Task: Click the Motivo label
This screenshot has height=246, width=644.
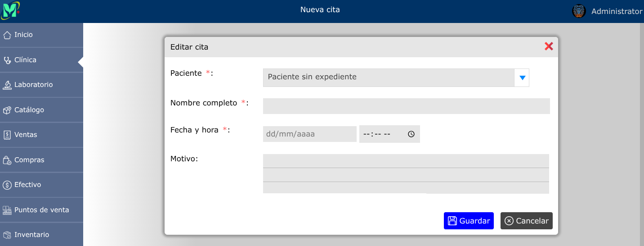Action: 184,159
